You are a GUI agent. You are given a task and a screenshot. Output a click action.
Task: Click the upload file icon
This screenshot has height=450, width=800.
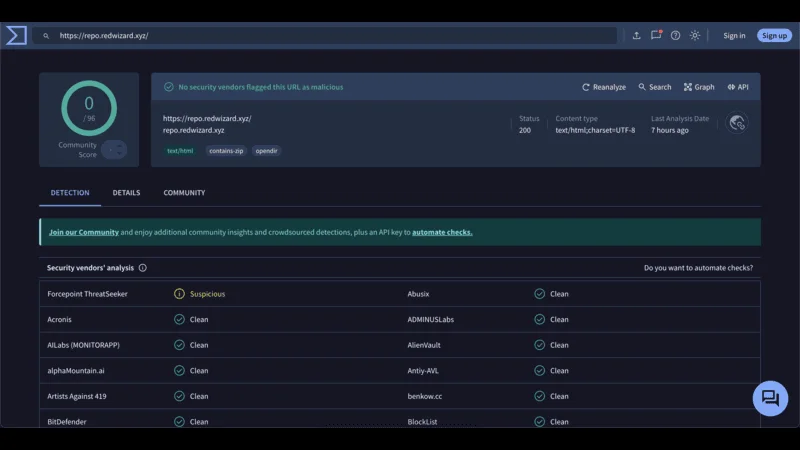click(x=636, y=35)
